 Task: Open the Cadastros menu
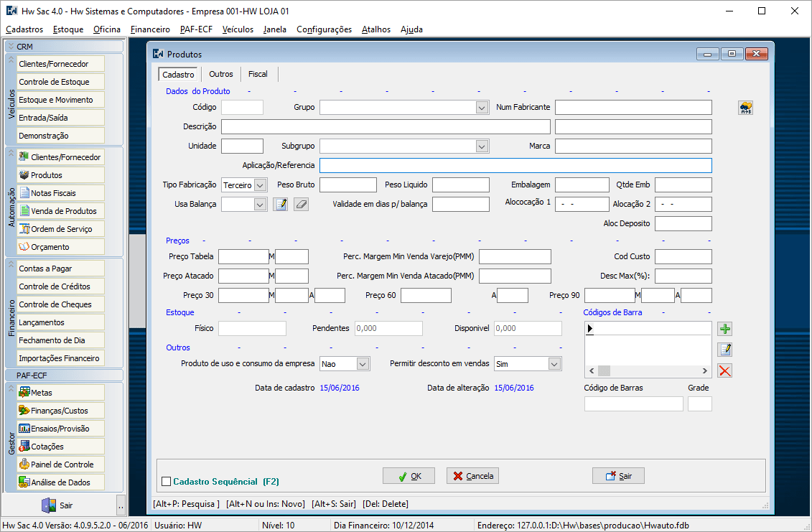pos(24,29)
